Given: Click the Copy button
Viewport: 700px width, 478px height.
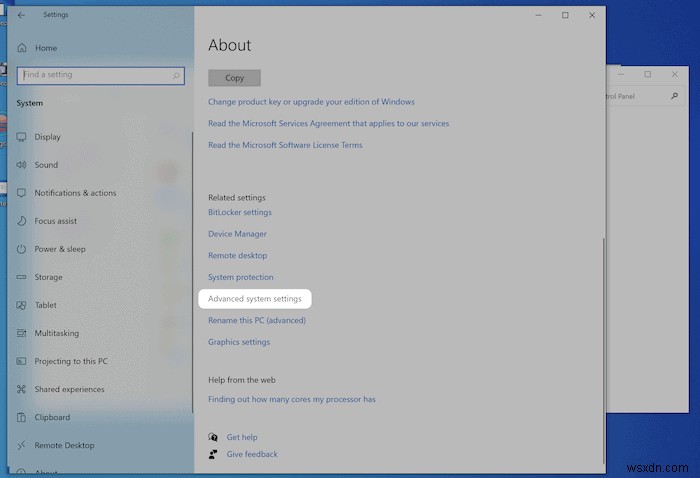Looking at the screenshot, I should point(234,78).
